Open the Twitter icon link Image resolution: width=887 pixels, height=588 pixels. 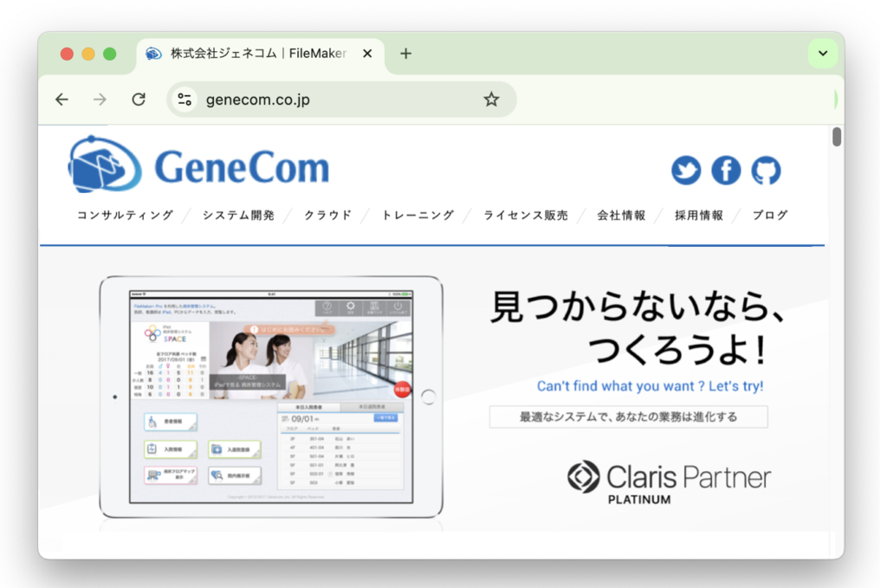[686, 171]
